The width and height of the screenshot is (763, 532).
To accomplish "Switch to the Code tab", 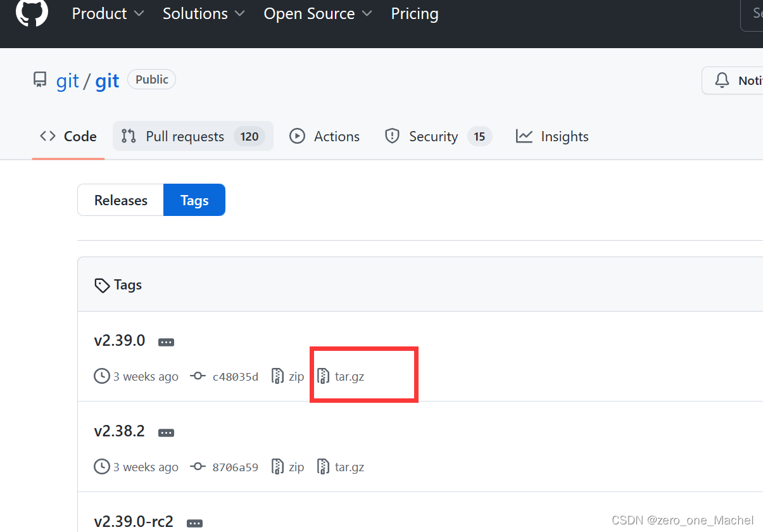I will point(68,136).
